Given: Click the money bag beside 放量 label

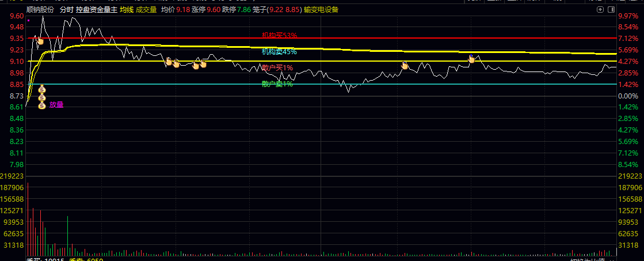Looking at the screenshot, I should [42, 105].
